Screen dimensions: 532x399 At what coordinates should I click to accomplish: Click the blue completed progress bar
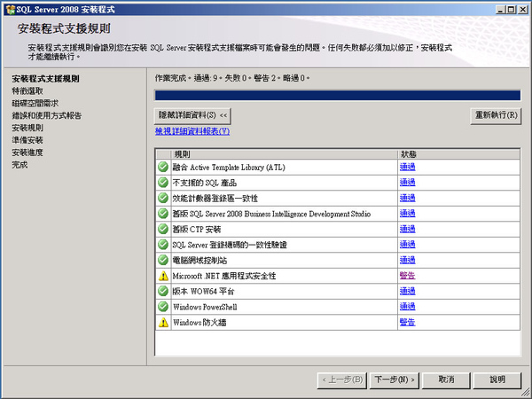click(x=338, y=96)
